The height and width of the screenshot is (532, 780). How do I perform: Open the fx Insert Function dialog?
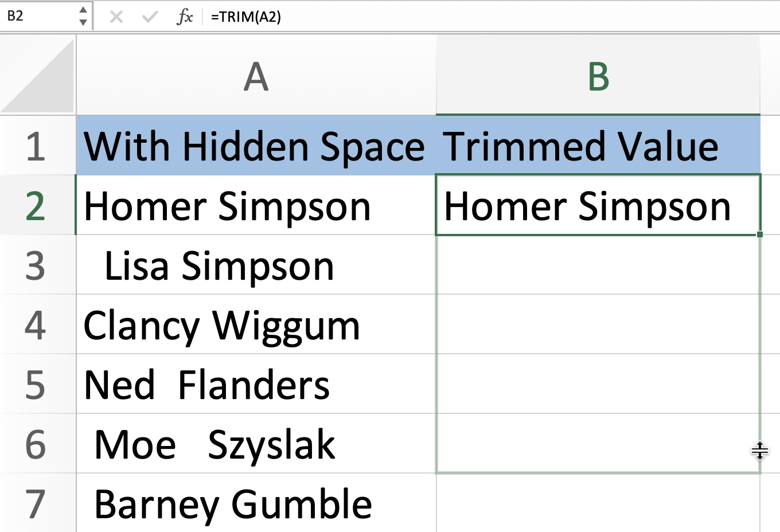click(185, 17)
